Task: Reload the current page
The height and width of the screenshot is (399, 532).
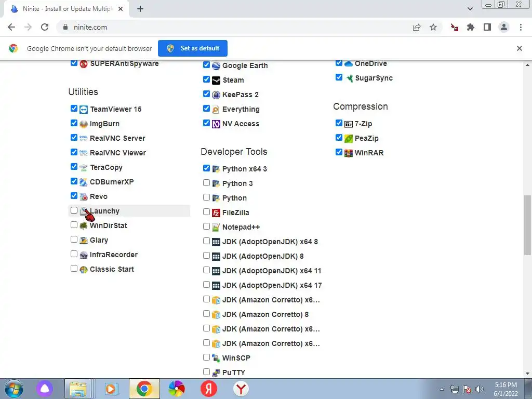Action: pos(45,27)
